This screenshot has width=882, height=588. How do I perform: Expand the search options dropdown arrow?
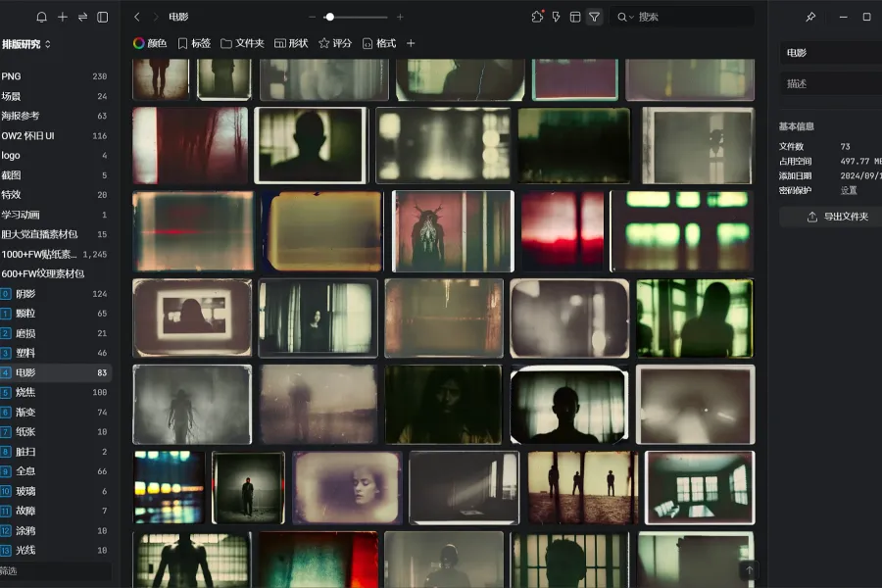(632, 17)
